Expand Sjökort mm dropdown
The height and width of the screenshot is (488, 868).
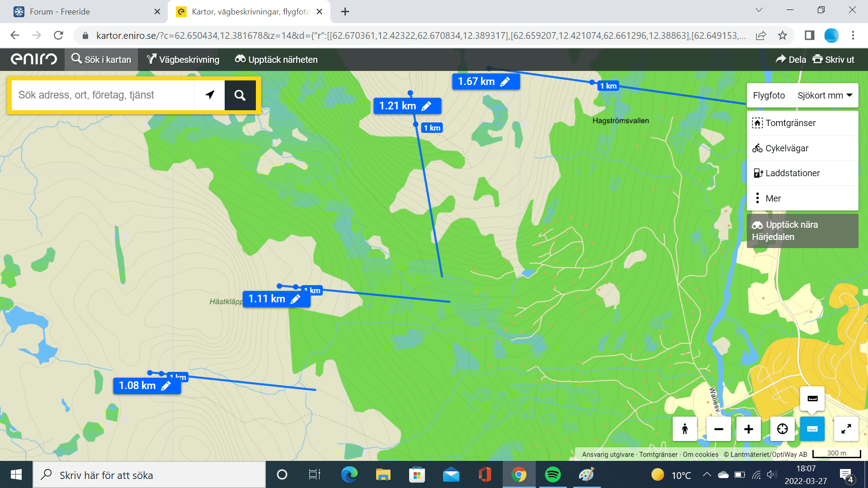click(x=825, y=95)
